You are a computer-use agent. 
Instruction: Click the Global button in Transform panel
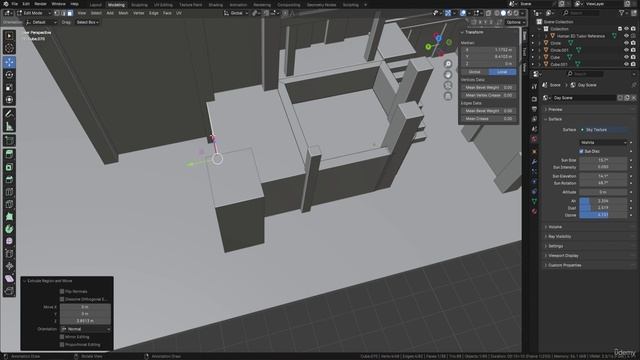[475, 72]
